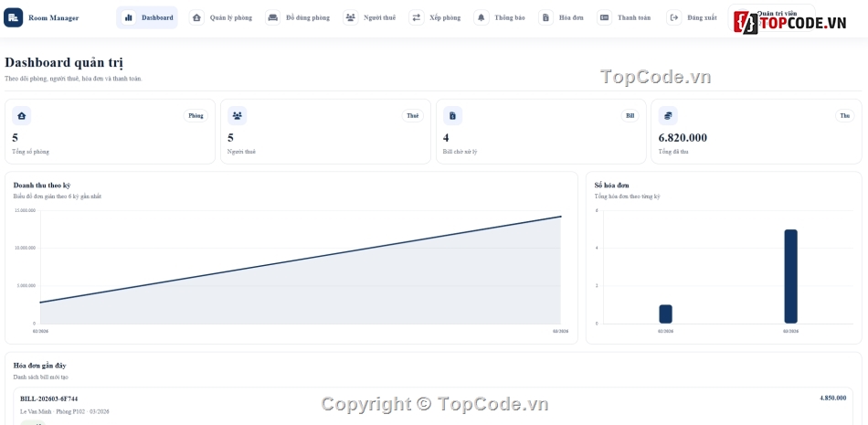The image size is (868, 425).
Task: Click the Bill badge on pending card
Action: tap(630, 116)
